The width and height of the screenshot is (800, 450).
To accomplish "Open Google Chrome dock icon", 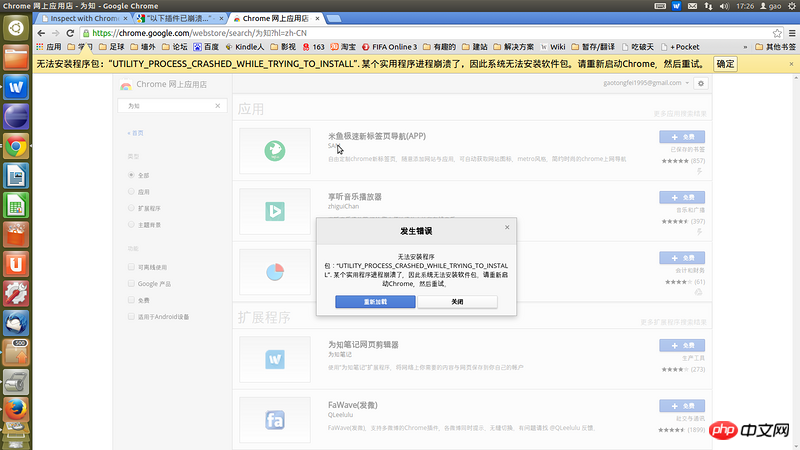I will point(16,146).
